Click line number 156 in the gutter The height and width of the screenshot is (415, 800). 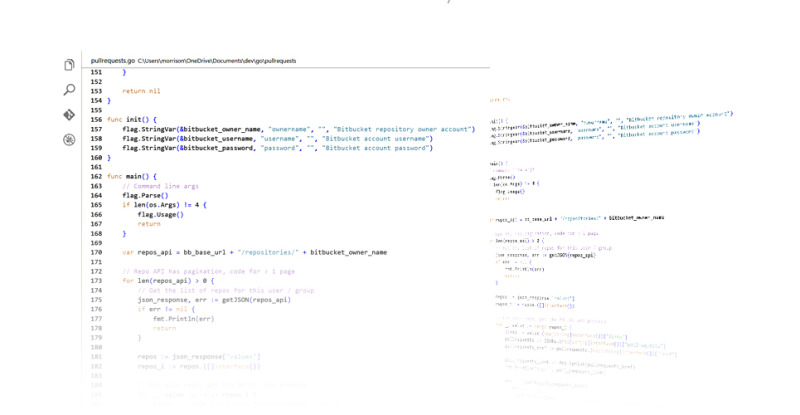[x=96, y=119]
